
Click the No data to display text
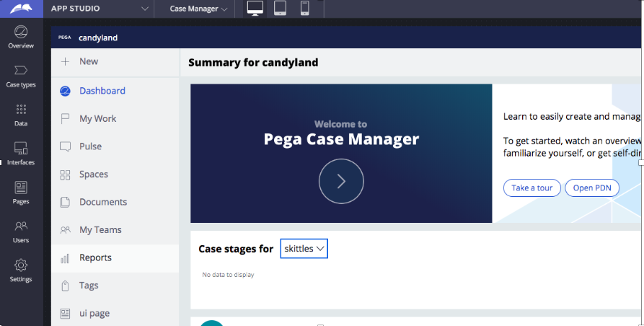pos(228,275)
